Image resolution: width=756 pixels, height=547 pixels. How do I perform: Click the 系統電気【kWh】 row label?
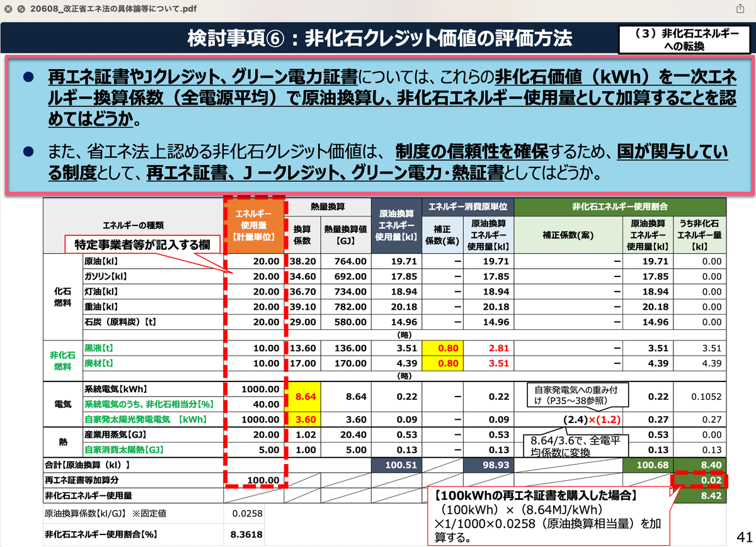[115, 389]
